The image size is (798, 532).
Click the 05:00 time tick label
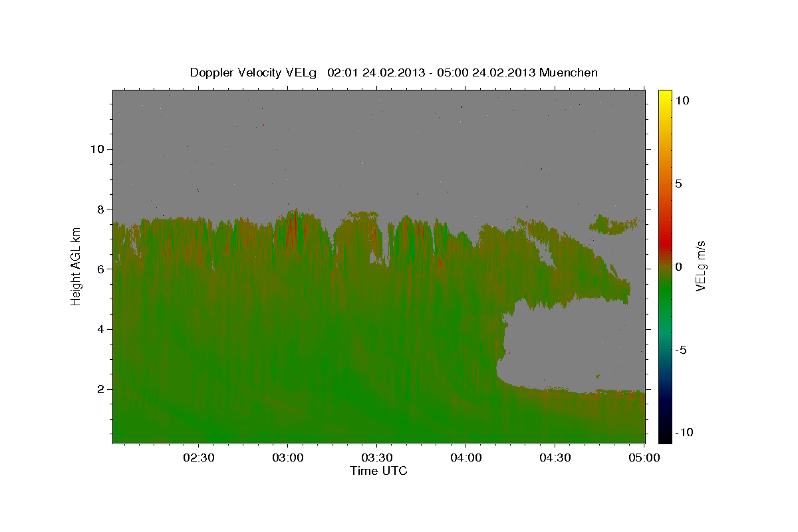pyautogui.click(x=644, y=458)
